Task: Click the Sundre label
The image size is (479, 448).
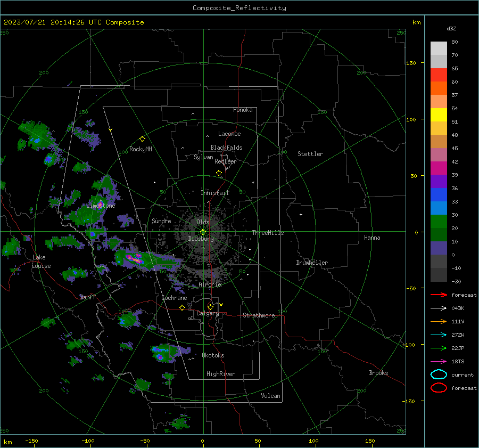Action: (161, 221)
